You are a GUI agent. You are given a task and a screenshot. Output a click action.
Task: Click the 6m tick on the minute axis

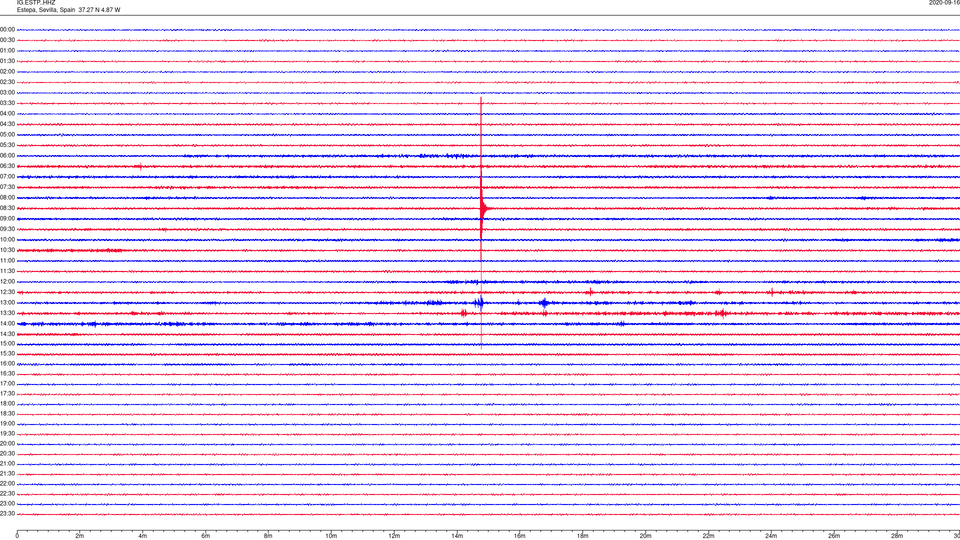(x=205, y=536)
